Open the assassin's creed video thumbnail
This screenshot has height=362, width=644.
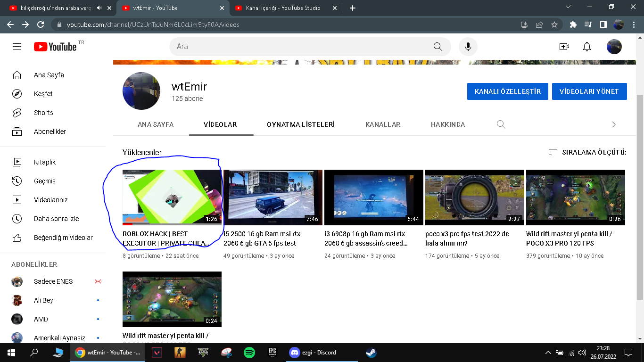(374, 197)
